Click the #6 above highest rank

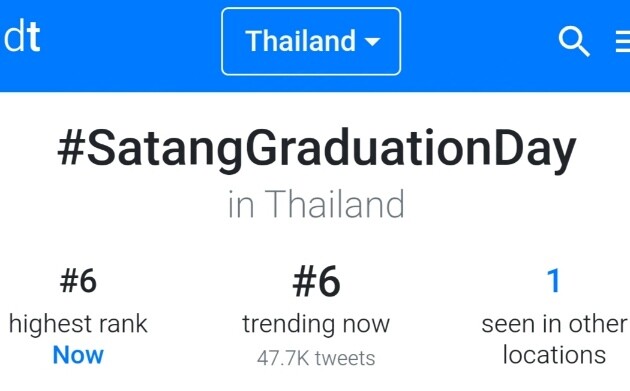pyautogui.click(x=78, y=280)
